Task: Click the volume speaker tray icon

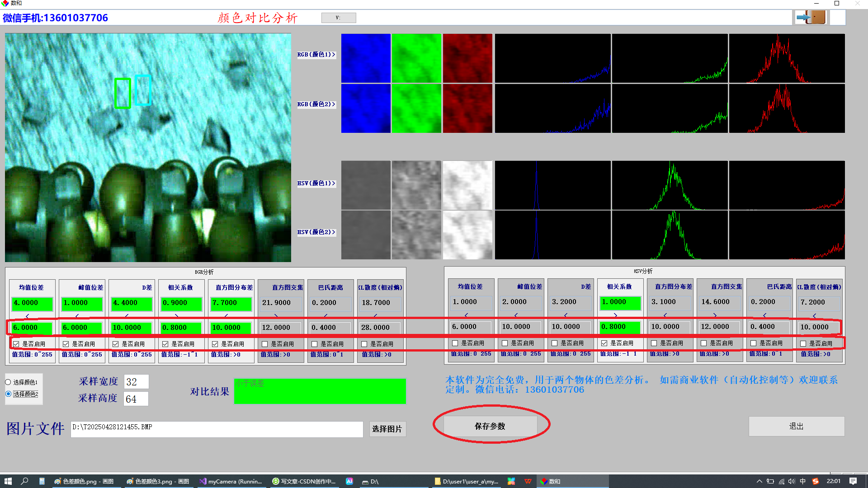Action: tap(792, 481)
